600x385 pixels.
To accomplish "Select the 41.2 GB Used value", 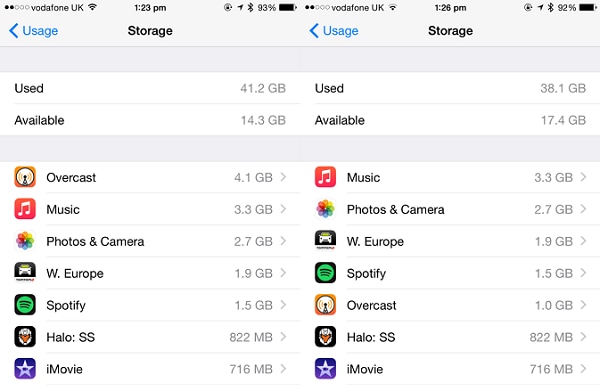I will coord(263,88).
